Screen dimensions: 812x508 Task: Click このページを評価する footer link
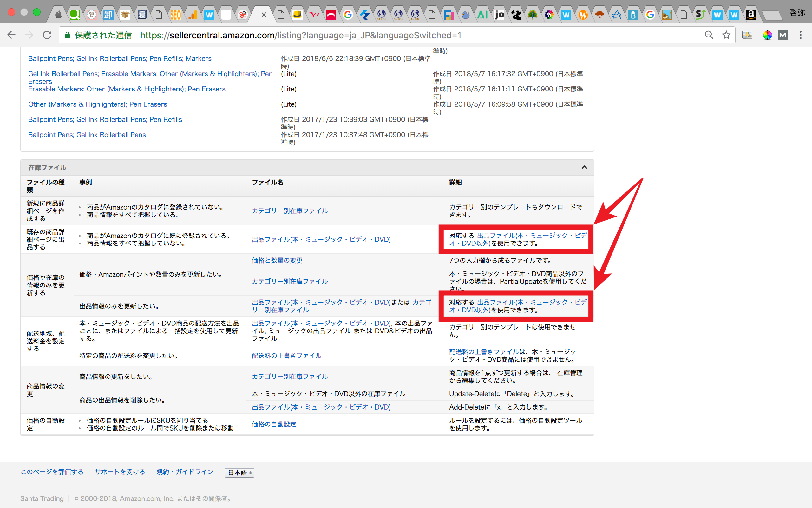(52, 472)
